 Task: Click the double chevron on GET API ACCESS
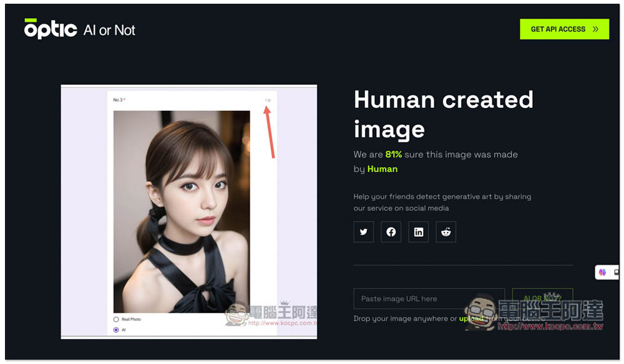595,29
